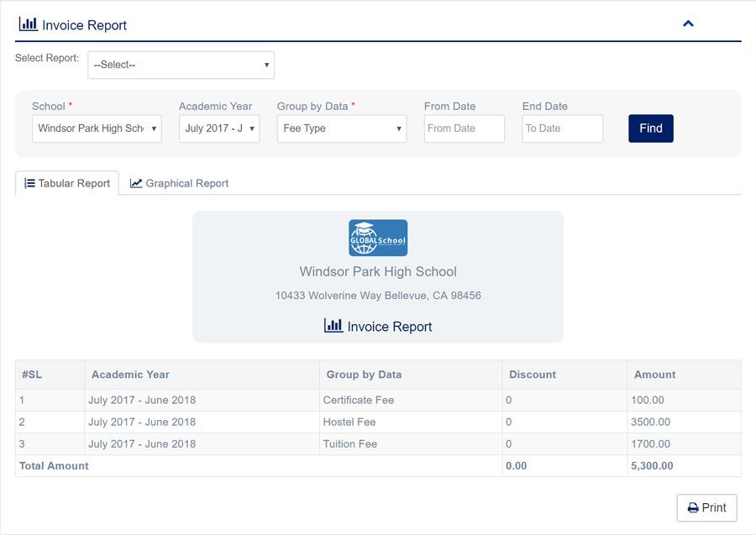Click the list icon on the Tabular Report tab
Image resolution: width=756 pixels, height=535 pixels.
[29, 183]
